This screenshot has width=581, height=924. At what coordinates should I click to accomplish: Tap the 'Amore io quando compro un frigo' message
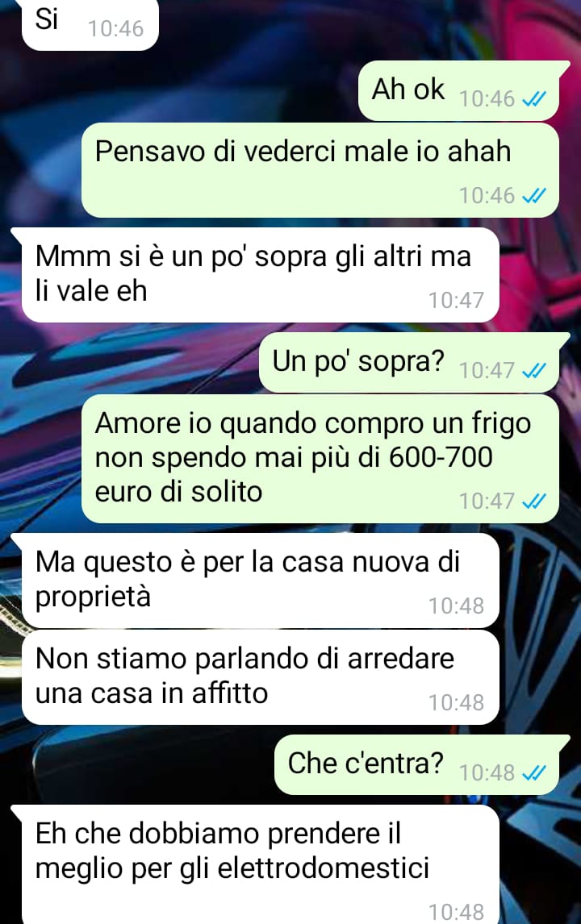(x=320, y=459)
